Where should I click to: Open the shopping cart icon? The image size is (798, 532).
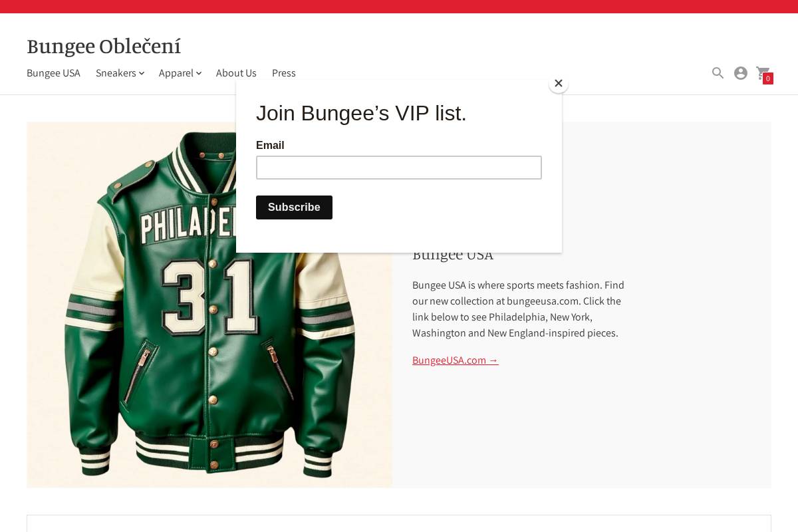763,73
